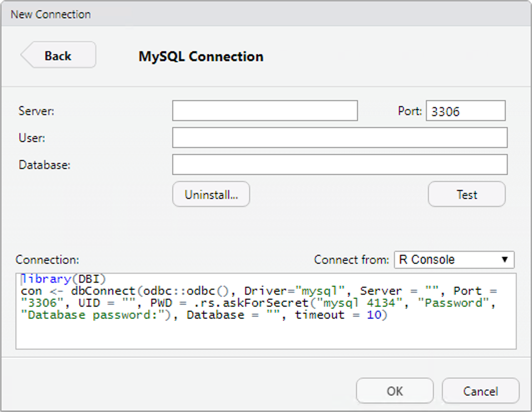Viewport: 532px width, 412px height.
Task: Expand the R Console dropdown arrow
Action: [x=505, y=260]
